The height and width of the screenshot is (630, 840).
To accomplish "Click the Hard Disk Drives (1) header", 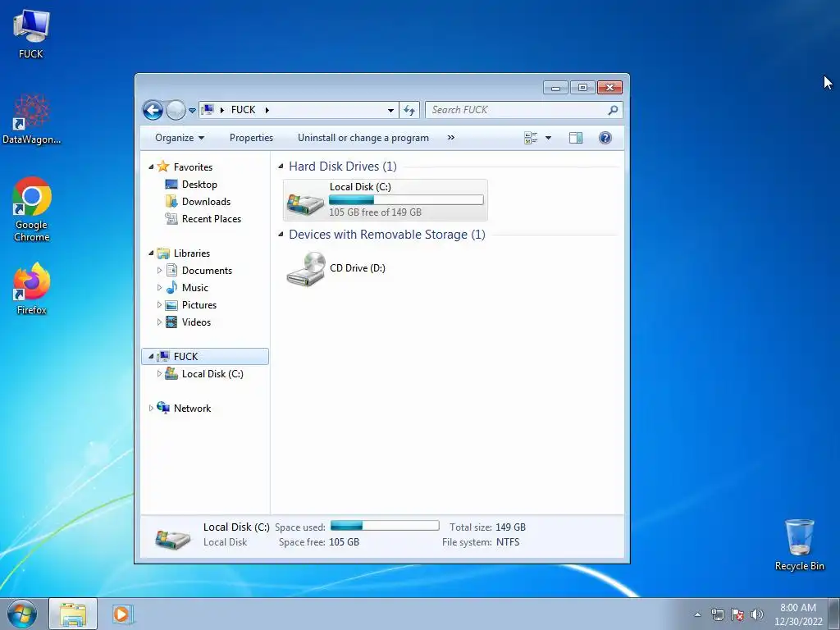I will (x=343, y=166).
